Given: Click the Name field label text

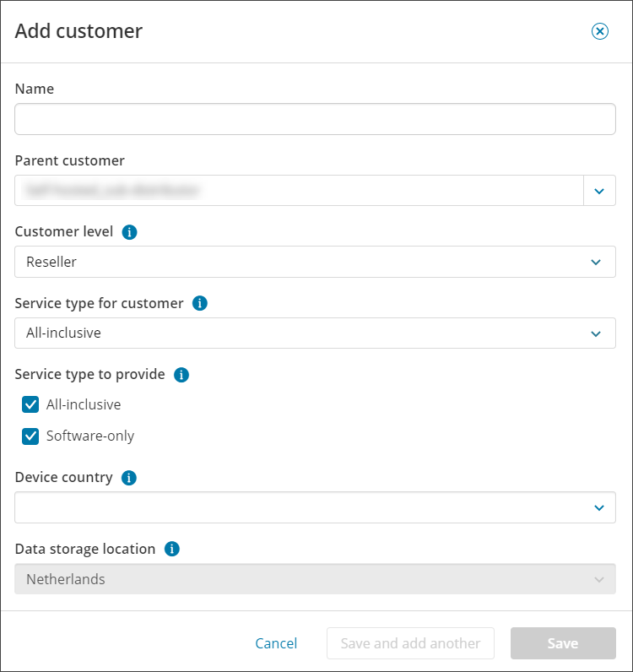Looking at the screenshot, I should [x=35, y=89].
